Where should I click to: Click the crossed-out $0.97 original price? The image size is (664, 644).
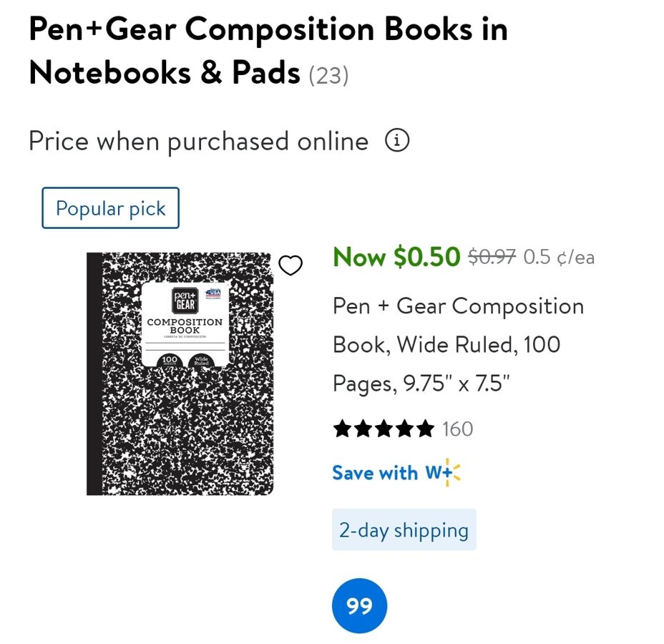coord(492,257)
